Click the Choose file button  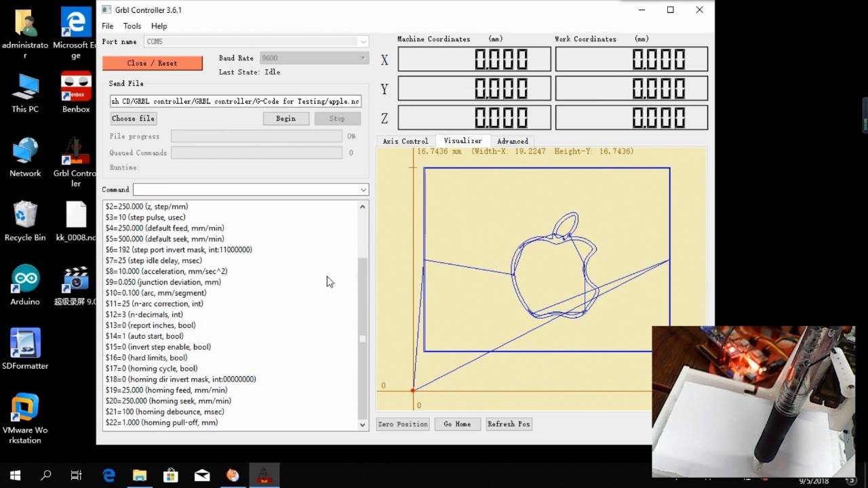[134, 119]
